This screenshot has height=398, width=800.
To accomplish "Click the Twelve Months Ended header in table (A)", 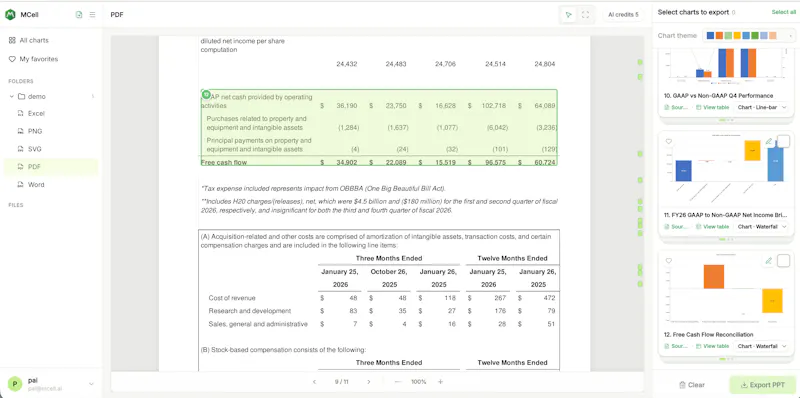I will coord(512,258).
